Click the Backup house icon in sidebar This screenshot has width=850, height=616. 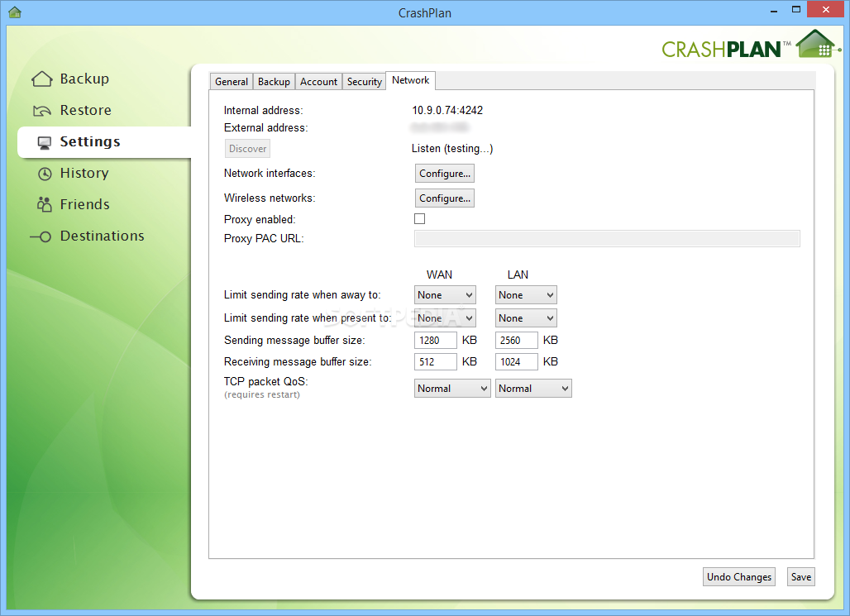(41, 79)
